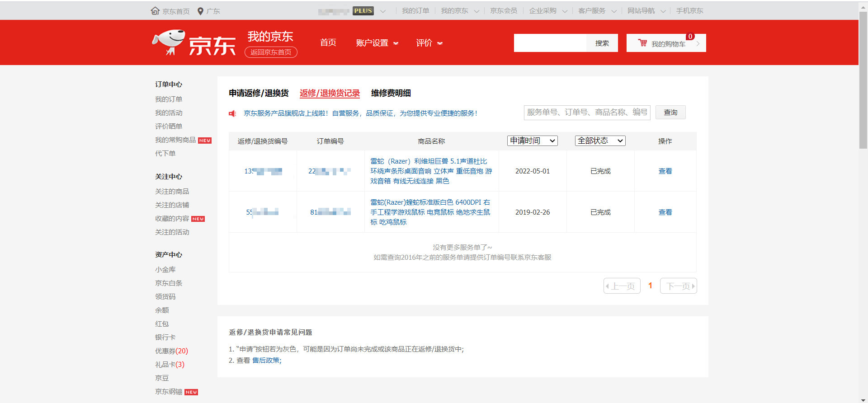Switch to 申请返修/退换货 tab

(x=259, y=93)
